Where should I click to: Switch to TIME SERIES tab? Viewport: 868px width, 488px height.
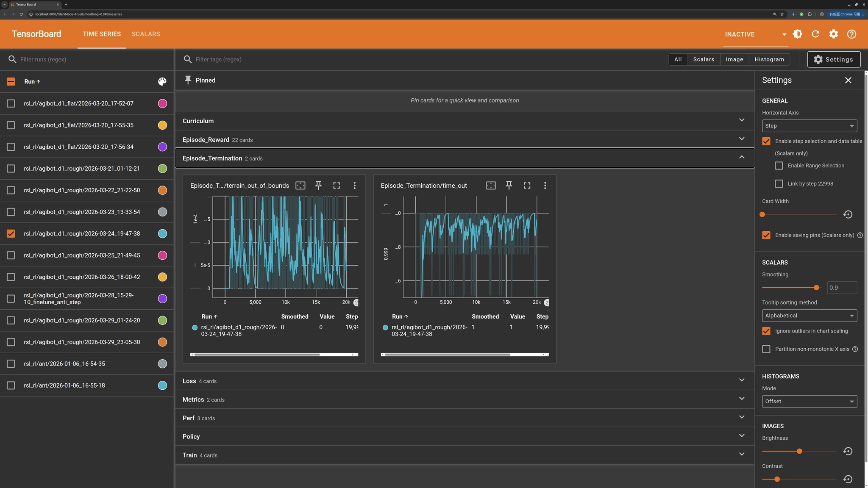(x=102, y=34)
